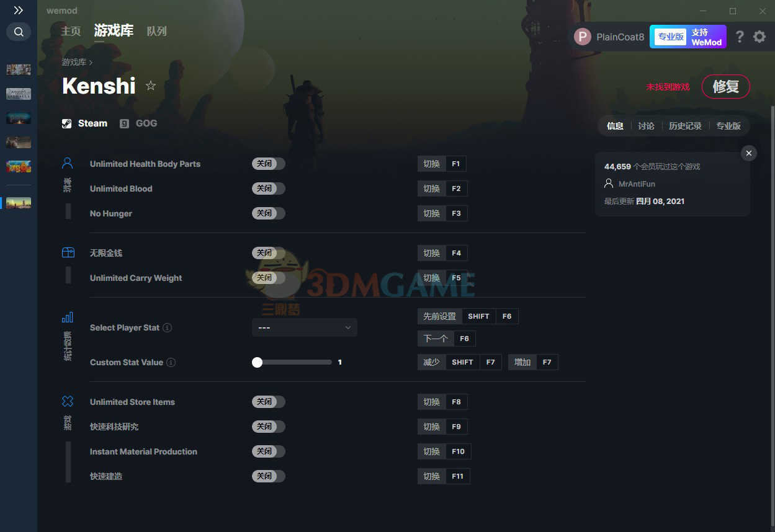
Task: Click 切换 F4 hotkey button
Action: point(442,253)
